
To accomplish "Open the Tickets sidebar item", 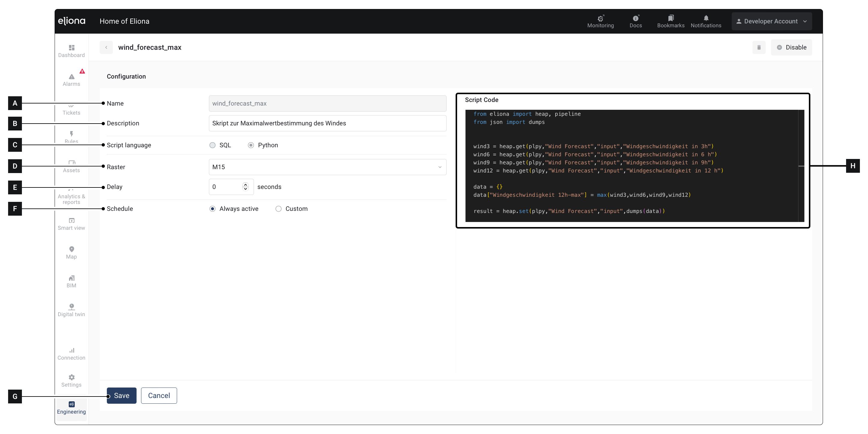I will 71,110.
